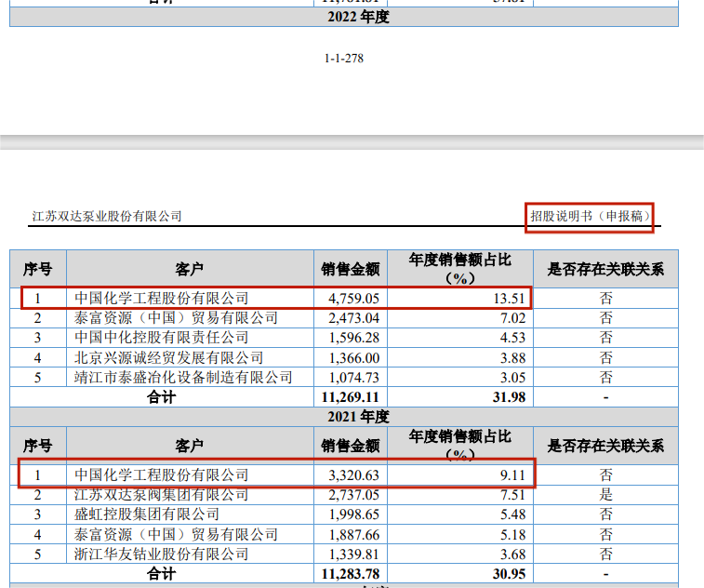Click "否" in the 盛虹控股集团有限公司 row

click(x=605, y=514)
